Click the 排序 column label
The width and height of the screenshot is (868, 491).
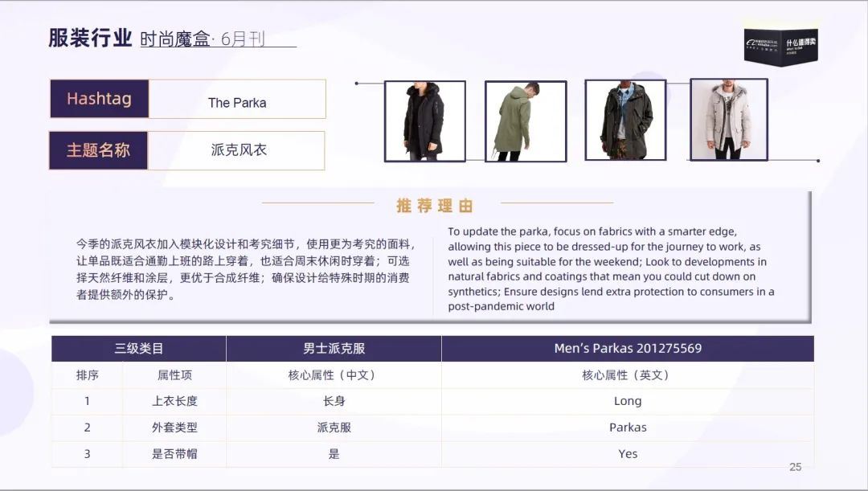(x=88, y=375)
